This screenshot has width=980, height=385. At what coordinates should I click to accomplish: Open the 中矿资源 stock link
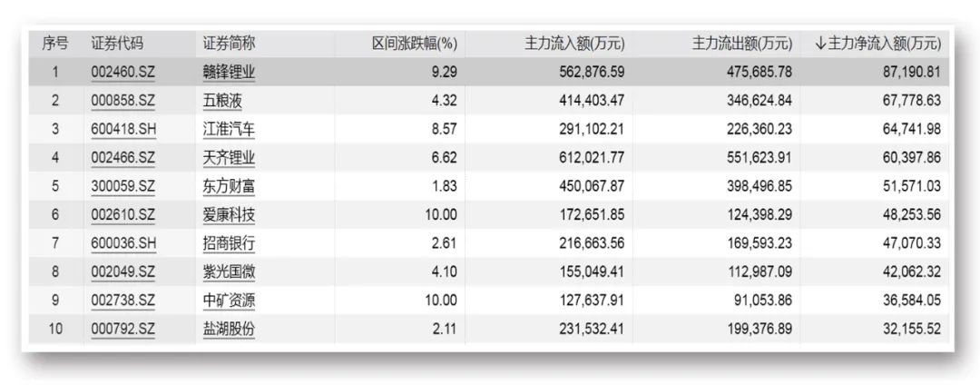pos(229,301)
